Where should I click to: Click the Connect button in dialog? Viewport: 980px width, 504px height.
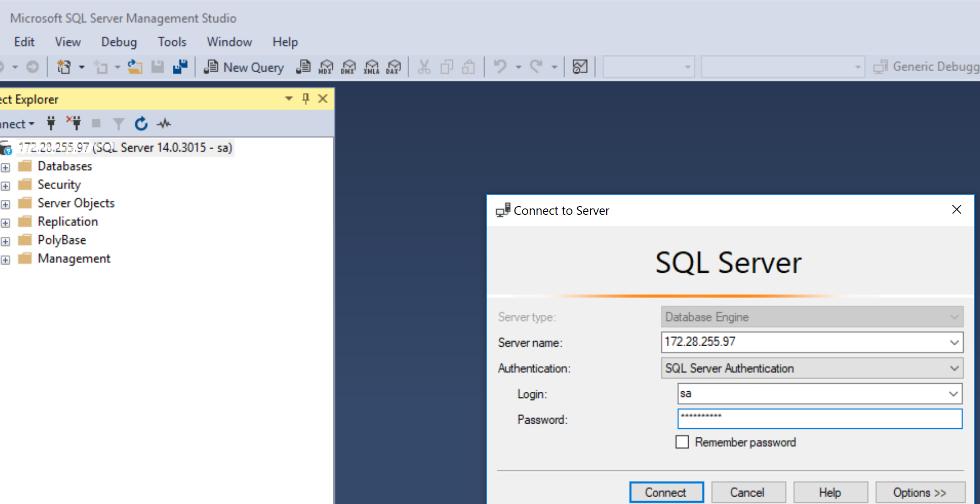[x=666, y=492]
